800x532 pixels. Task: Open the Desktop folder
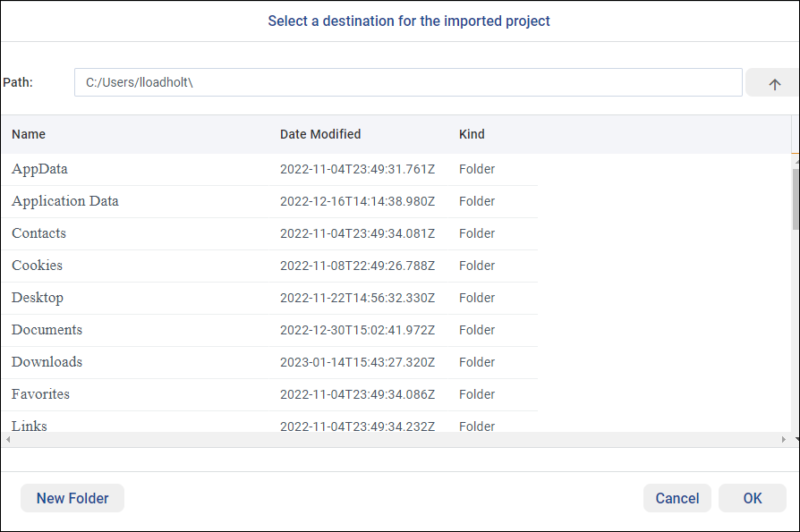click(x=38, y=298)
